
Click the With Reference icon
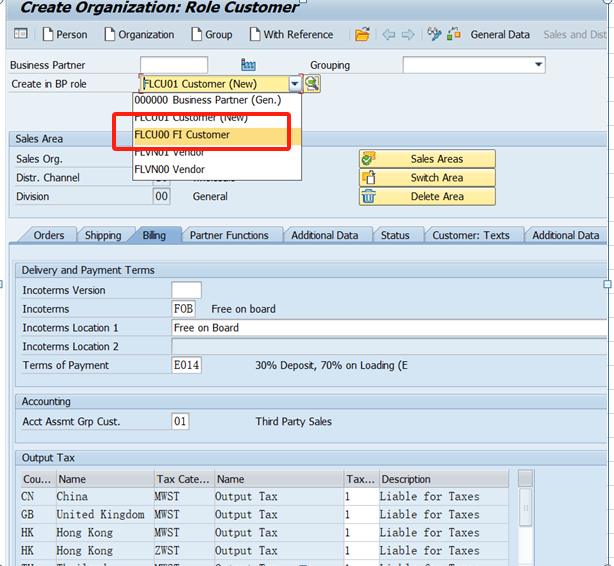pos(254,35)
